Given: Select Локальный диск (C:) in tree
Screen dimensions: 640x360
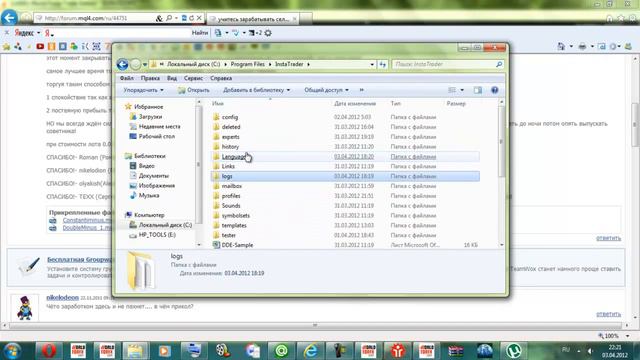Looking at the screenshot, I should click(x=165, y=225).
